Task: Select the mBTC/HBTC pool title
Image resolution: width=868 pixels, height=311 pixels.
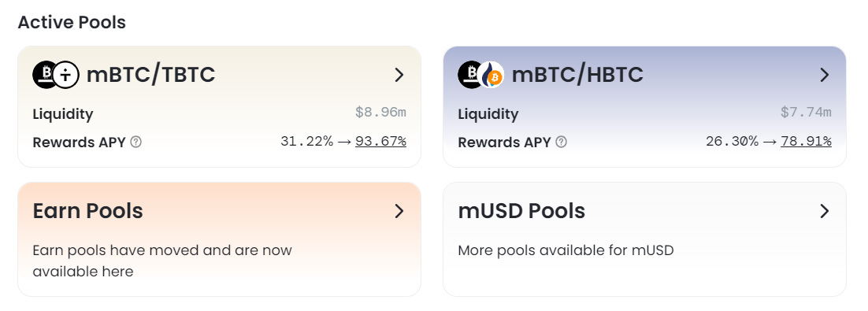Action: tap(577, 75)
